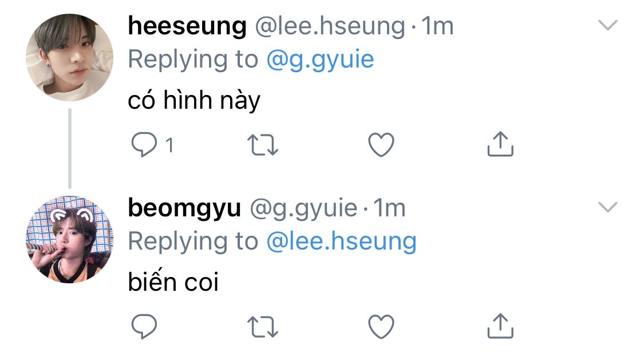Click the @lee.hseung handle beside heeseung

coord(330,26)
